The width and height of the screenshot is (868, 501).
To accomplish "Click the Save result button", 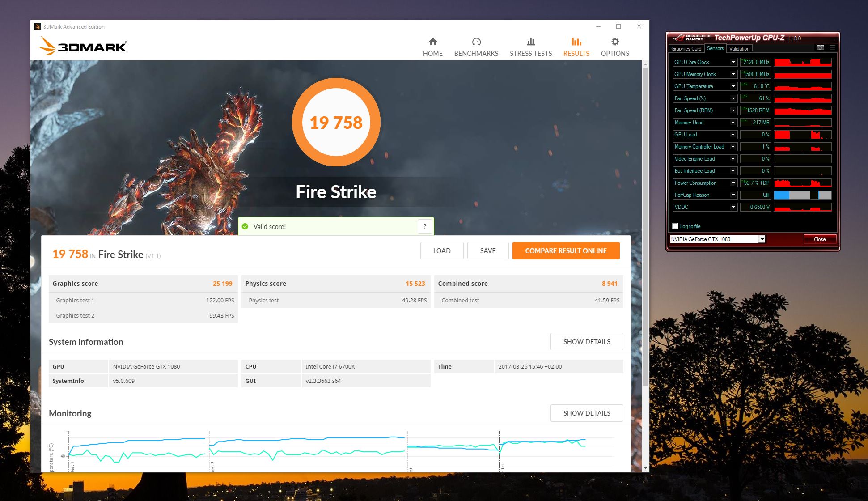I will point(487,250).
